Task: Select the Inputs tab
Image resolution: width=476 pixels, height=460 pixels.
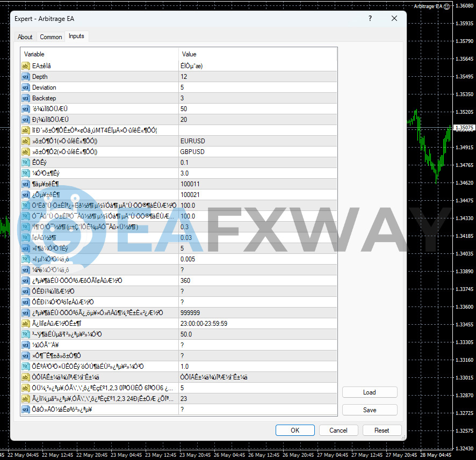Action: (76, 36)
